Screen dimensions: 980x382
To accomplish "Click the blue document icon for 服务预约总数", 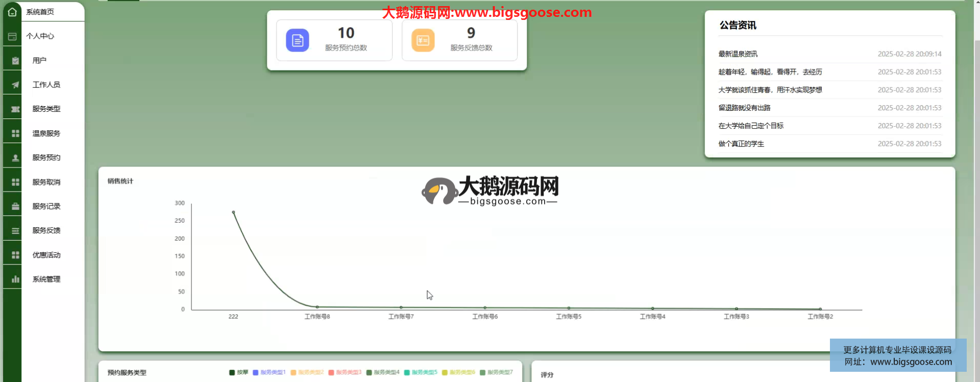I will [297, 40].
